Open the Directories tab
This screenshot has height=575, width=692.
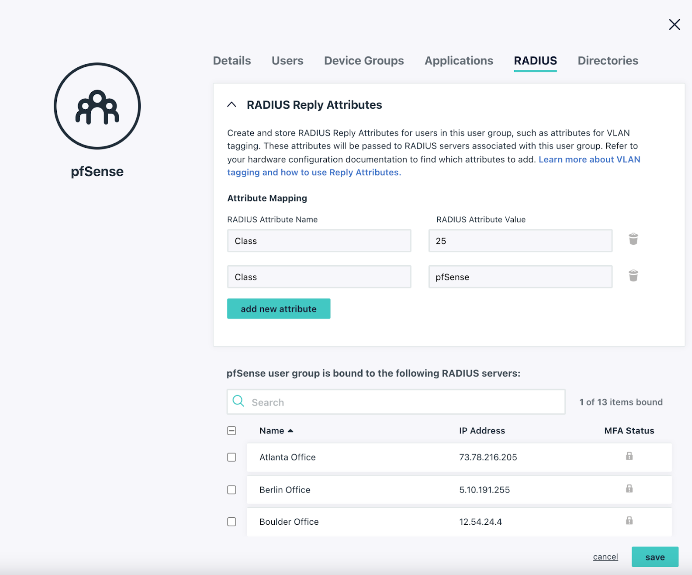click(x=607, y=61)
